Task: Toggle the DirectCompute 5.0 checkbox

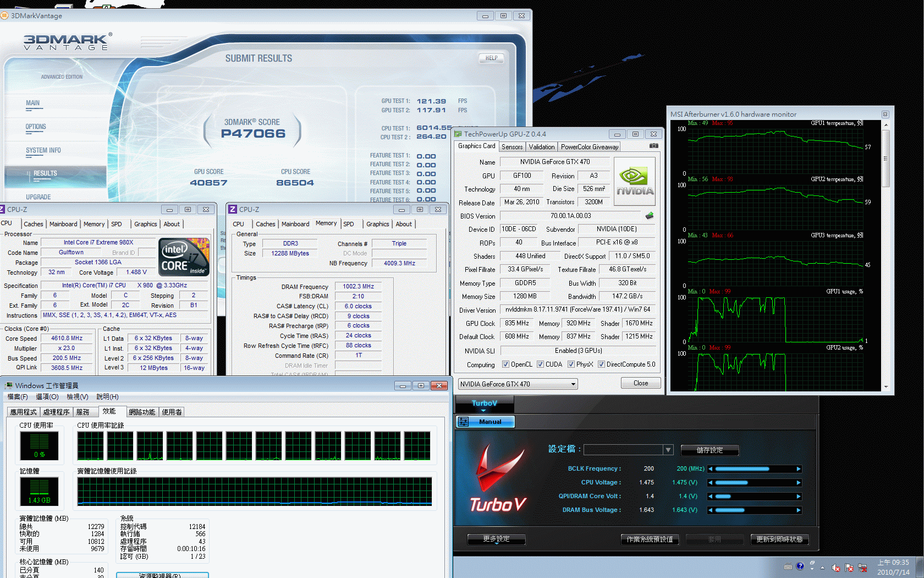Action: point(601,364)
